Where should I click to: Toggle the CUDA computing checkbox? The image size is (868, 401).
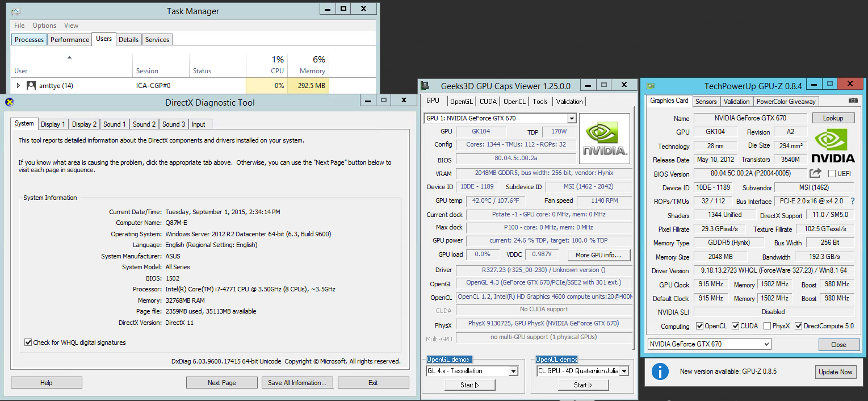(735, 326)
